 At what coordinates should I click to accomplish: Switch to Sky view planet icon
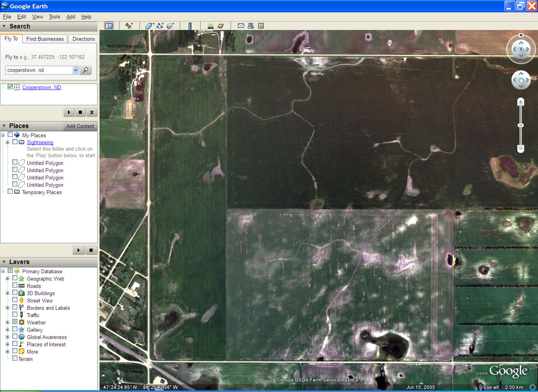(221, 26)
